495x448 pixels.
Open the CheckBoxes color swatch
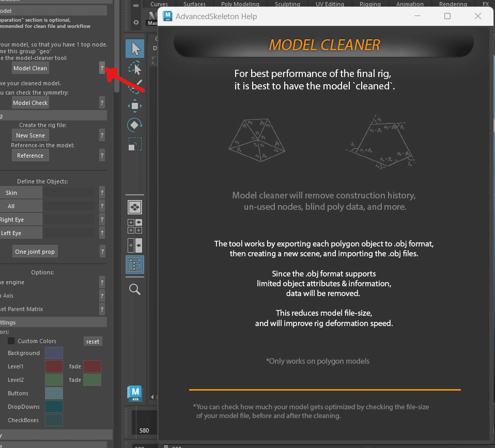click(x=54, y=420)
